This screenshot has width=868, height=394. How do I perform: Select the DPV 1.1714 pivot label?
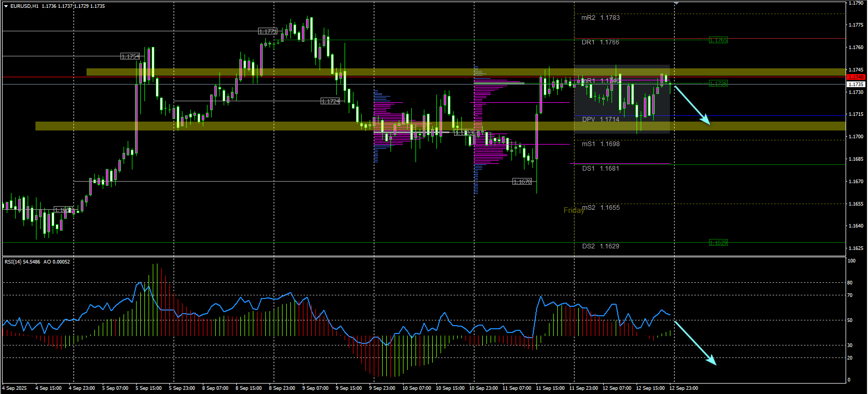click(601, 120)
